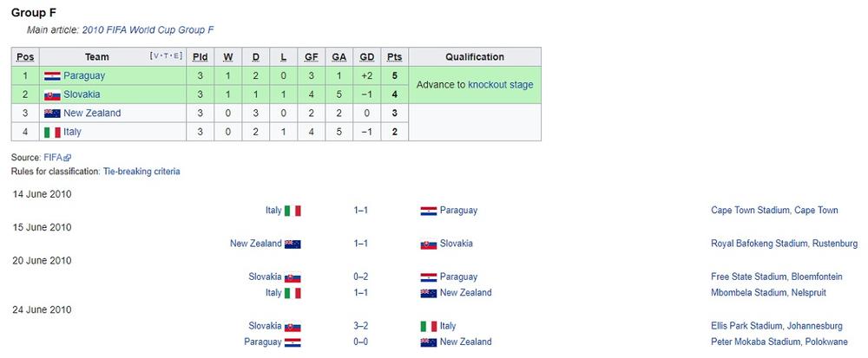
Task: Click Italy flag in Slovakia 3–2 match
Action: click(428, 327)
